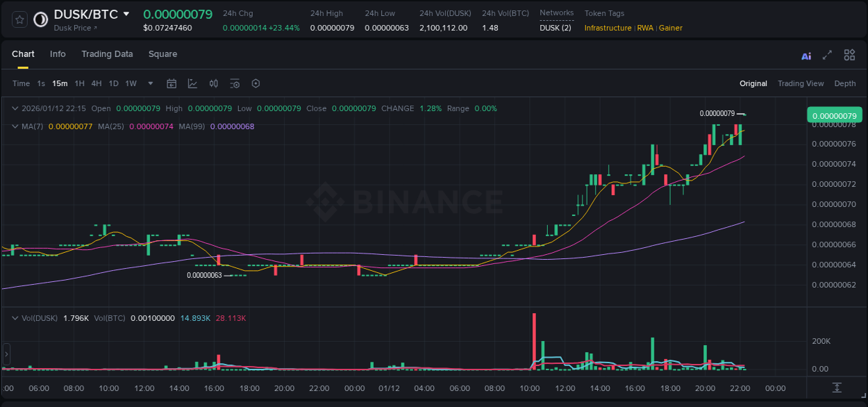This screenshot has height=407, width=868.
Task: Click the OHLC candle display icon
Action: pyautogui.click(x=213, y=83)
